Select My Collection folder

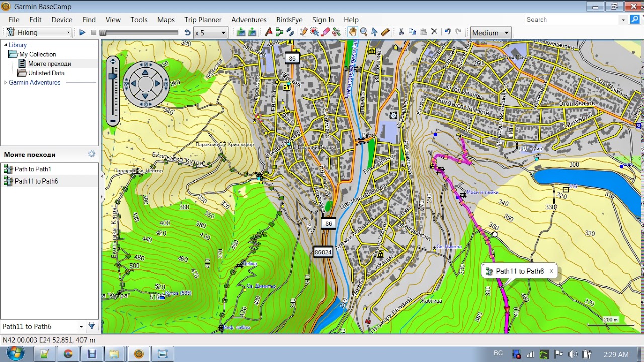pyautogui.click(x=38, y=54)
